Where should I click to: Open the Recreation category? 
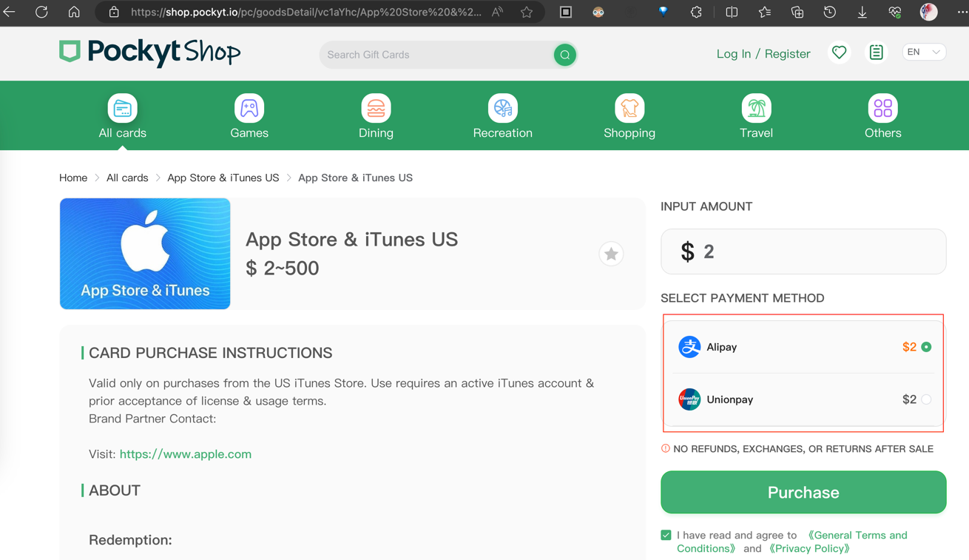point(502,117)
